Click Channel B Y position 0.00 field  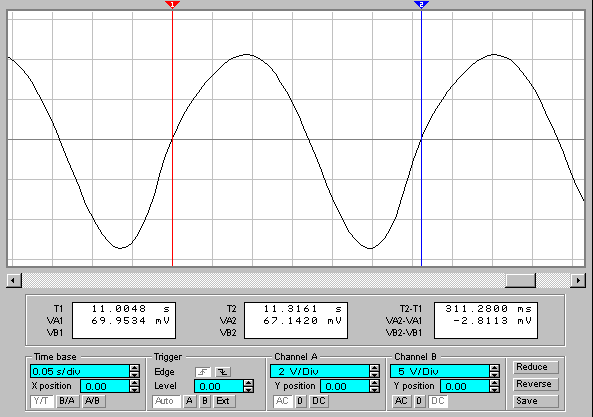coord(464,386)
